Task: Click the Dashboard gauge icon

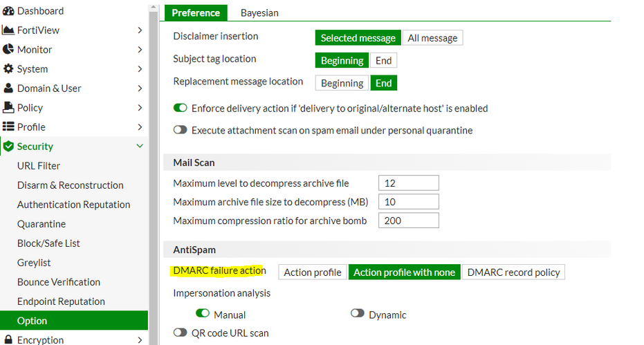Action: coord(8,11)
